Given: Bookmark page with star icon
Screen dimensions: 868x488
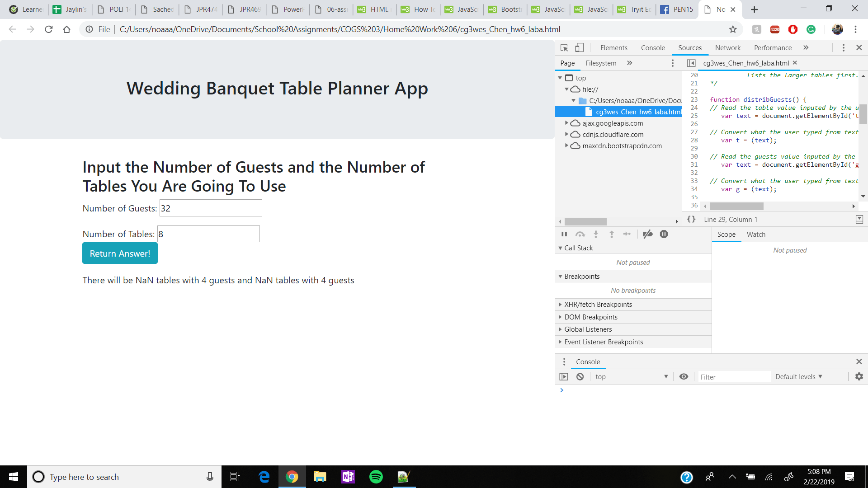Looking at the screenshot, I should coord(733,29).
